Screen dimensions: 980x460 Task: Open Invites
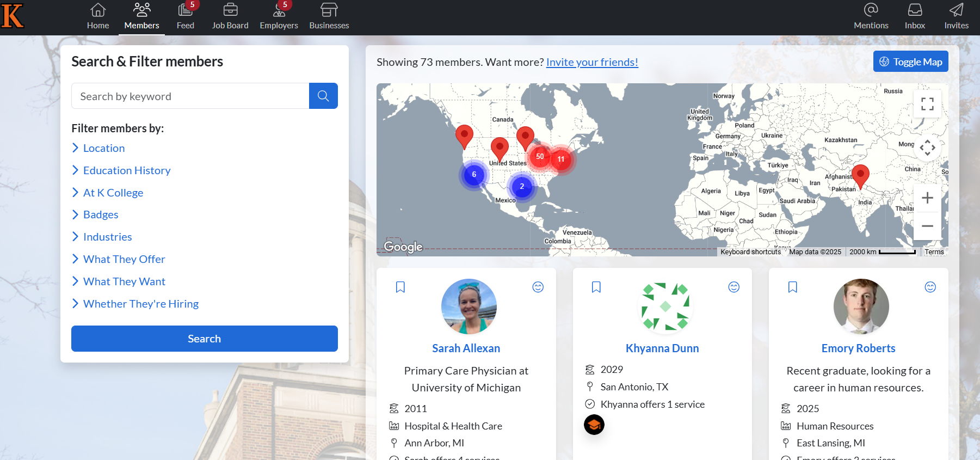[x=956, y=17]
